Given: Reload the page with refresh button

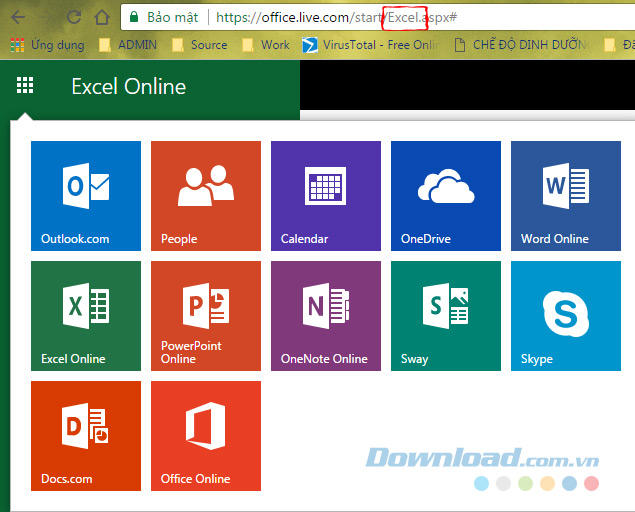Looking at the screenshot, I should (x=74, y=17).
